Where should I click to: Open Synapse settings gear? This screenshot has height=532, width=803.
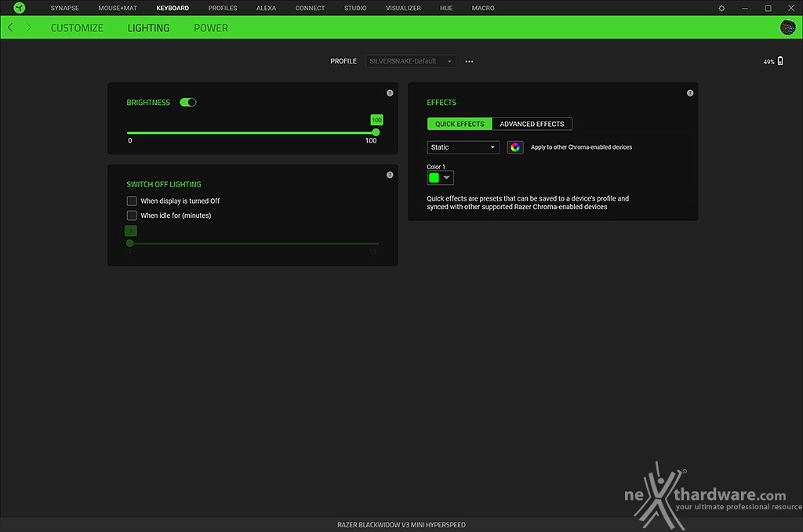tap(721, 8)
